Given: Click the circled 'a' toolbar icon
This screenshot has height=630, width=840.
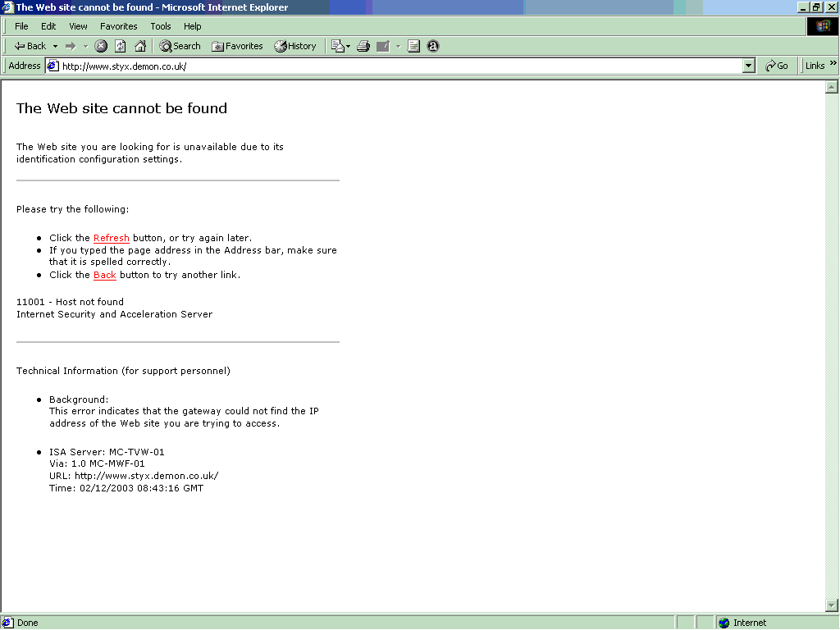Looking at the screenshot, I should click(x=433, y=46).
